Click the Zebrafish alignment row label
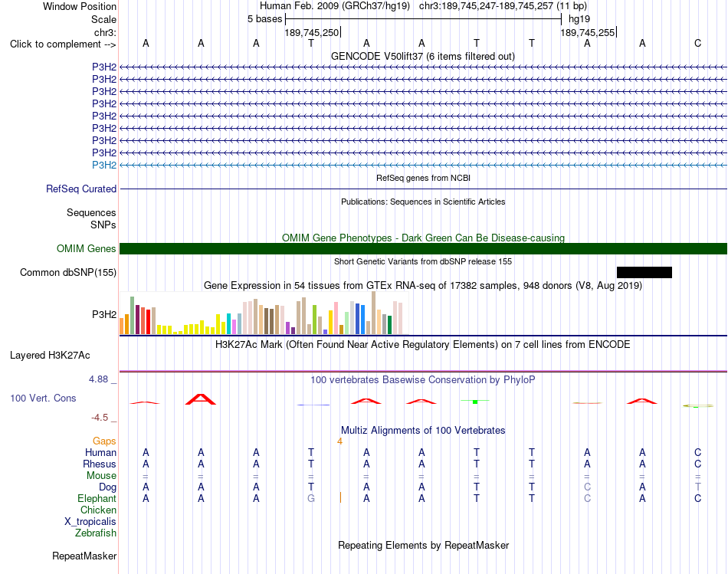Screen dimensions: 728x574 [x=96, y=533]
